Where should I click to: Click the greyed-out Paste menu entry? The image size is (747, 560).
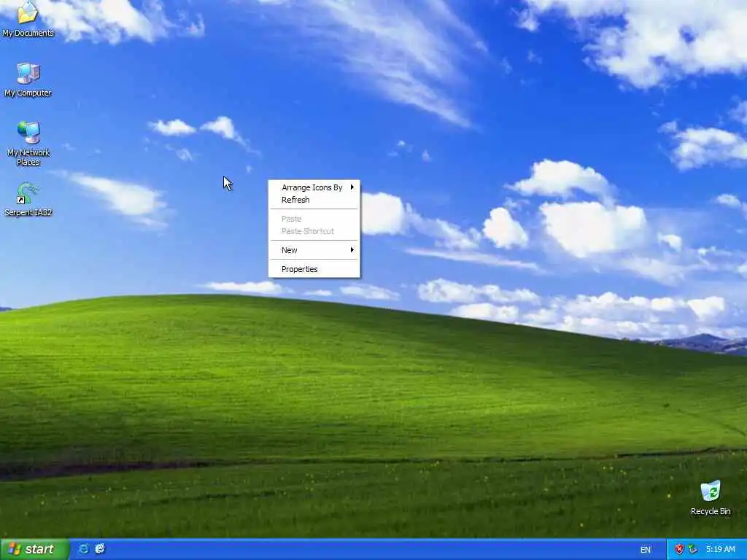pos(314,219)
